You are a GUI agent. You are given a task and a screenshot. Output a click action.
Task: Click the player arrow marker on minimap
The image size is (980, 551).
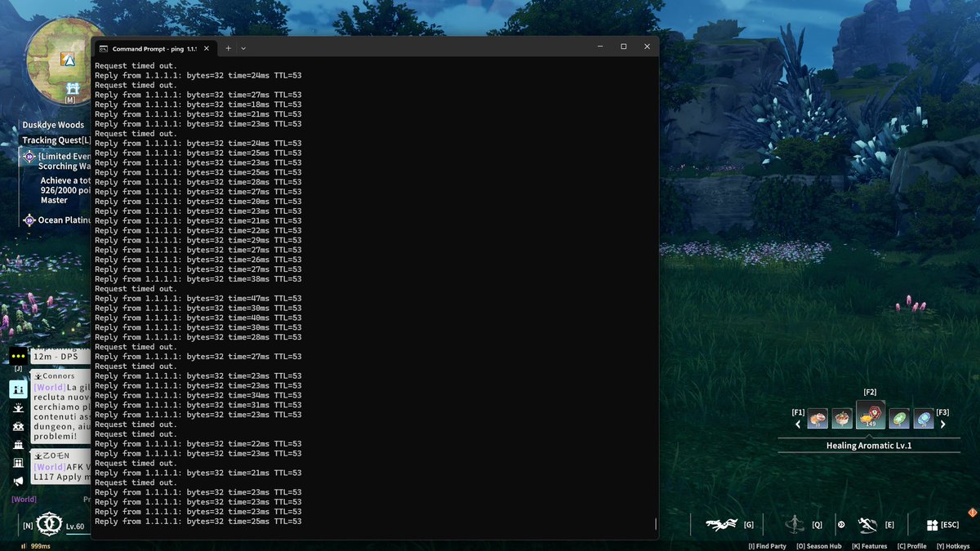[68, 60]
